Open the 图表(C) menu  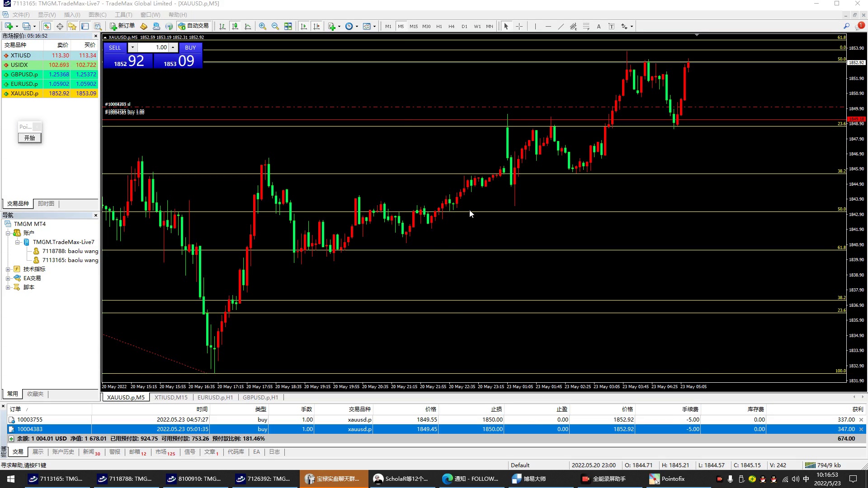pyautogui.click(x=97, y=15)
